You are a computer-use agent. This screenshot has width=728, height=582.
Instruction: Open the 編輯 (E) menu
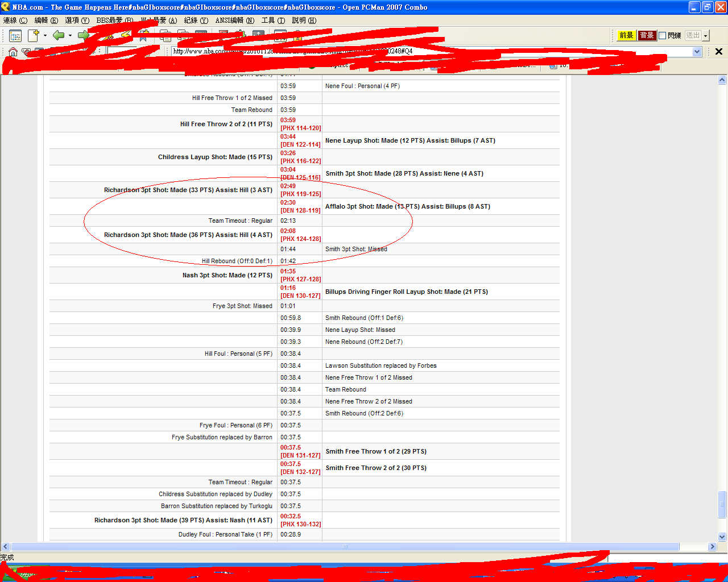(x=46, y=20)
